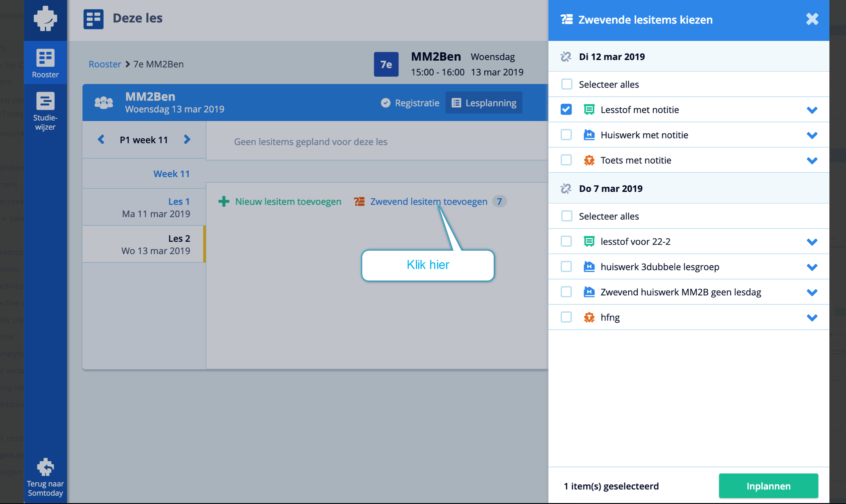Select Les 2 Wo 13 mar 2019
846x504 pixels.
click(143, 244)
